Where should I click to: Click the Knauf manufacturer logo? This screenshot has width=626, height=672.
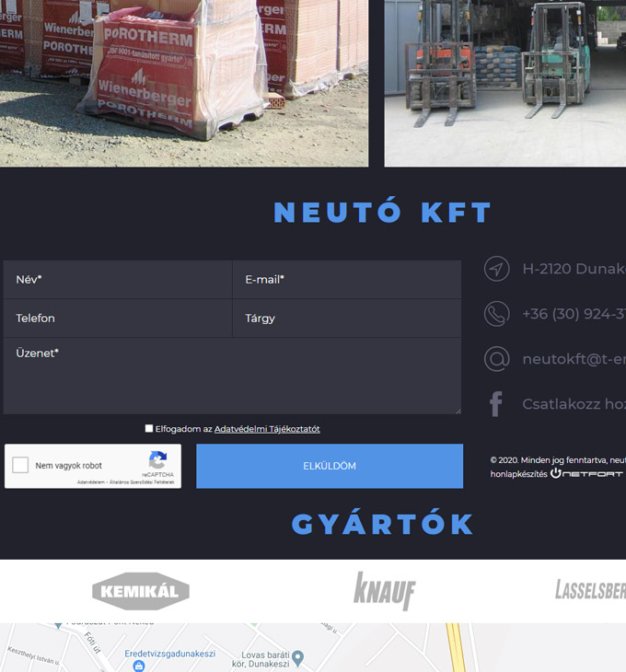[384, 591]
